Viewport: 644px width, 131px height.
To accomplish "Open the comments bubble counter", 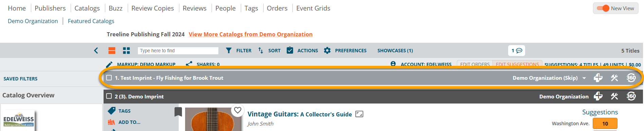I will coord(517,51).
